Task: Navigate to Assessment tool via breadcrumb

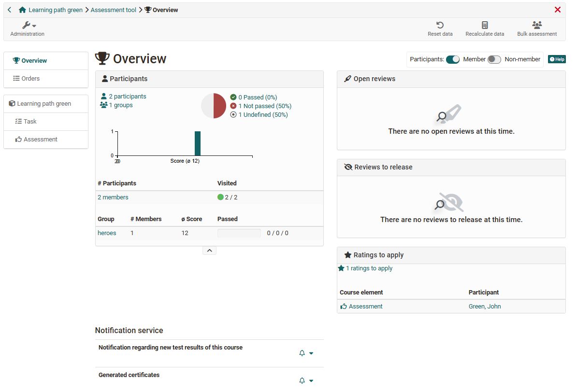Action: 113,9
